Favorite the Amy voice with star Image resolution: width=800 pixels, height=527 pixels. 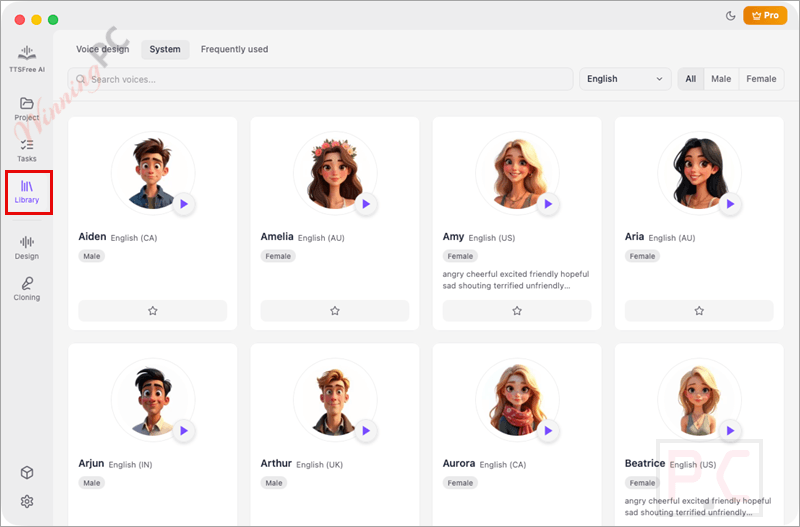click(x=517, y=311)
